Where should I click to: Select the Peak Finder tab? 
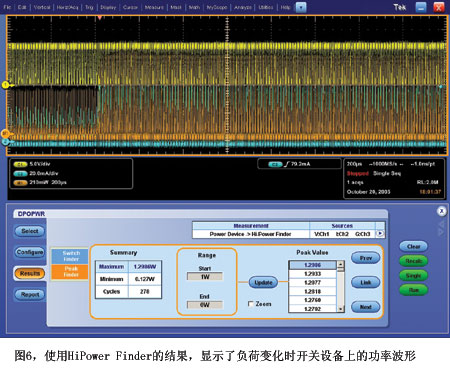pyautogui.click(x=70, y=272)
